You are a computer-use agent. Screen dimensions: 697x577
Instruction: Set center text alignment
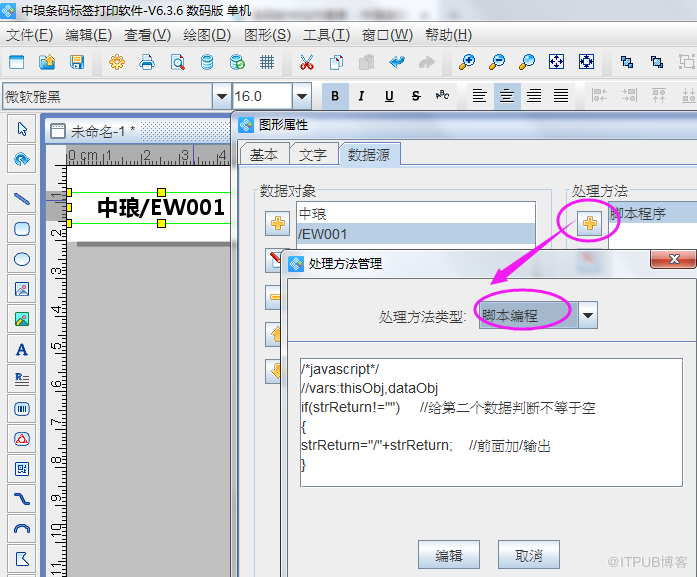(507, 96)
